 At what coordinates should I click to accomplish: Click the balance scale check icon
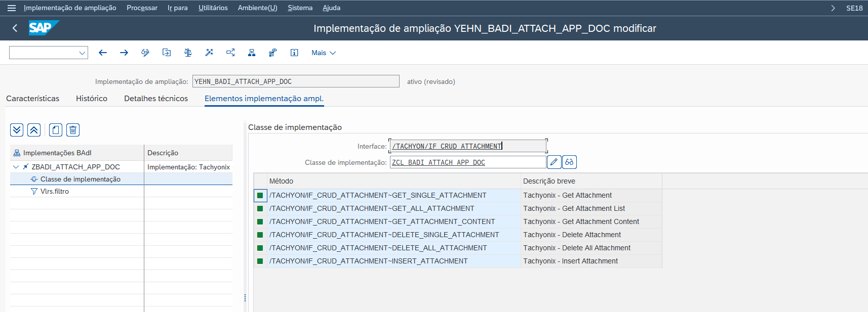pos(188,53)
